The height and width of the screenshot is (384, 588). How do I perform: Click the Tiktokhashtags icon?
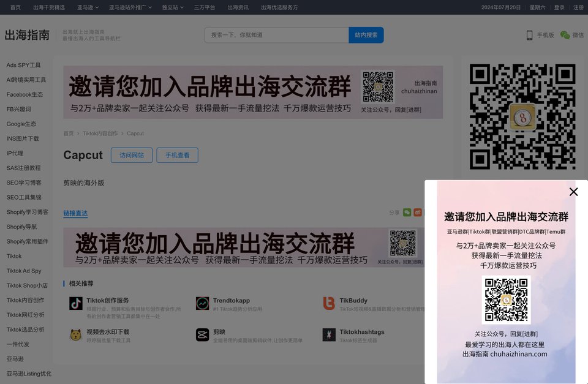click(329, 334)
